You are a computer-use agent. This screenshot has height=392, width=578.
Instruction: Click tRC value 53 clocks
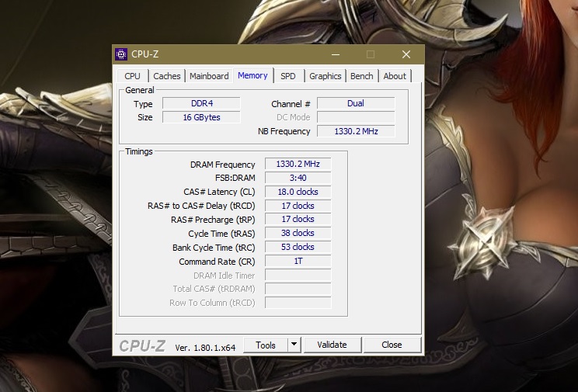coord(298,247)
